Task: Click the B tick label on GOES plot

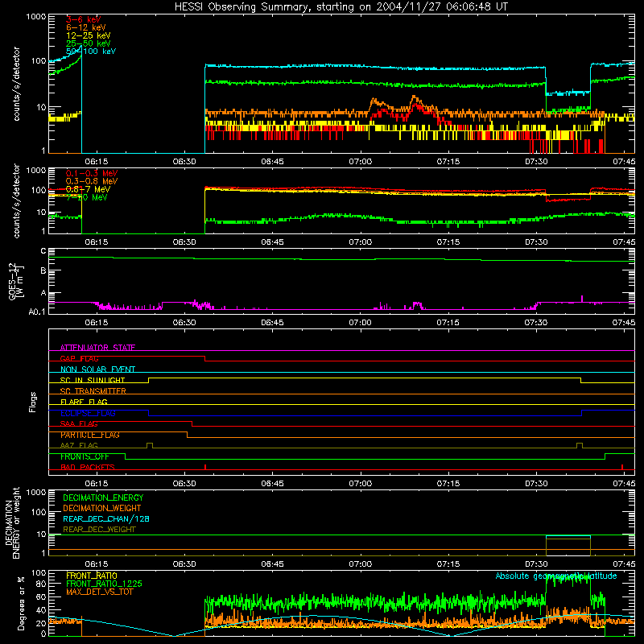Action: coord(43,271)
